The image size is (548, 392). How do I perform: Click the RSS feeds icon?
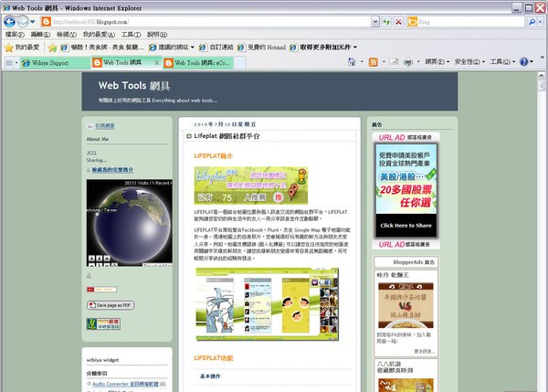[374, 62]
